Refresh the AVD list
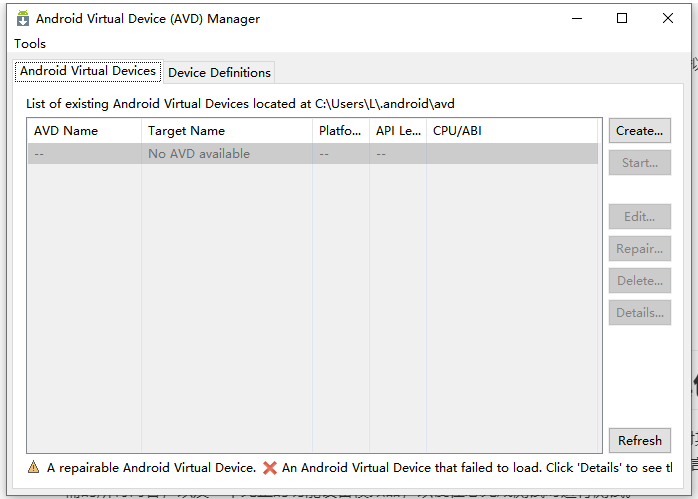This screenshot has height=499, width=698. [x=640, y=441]
